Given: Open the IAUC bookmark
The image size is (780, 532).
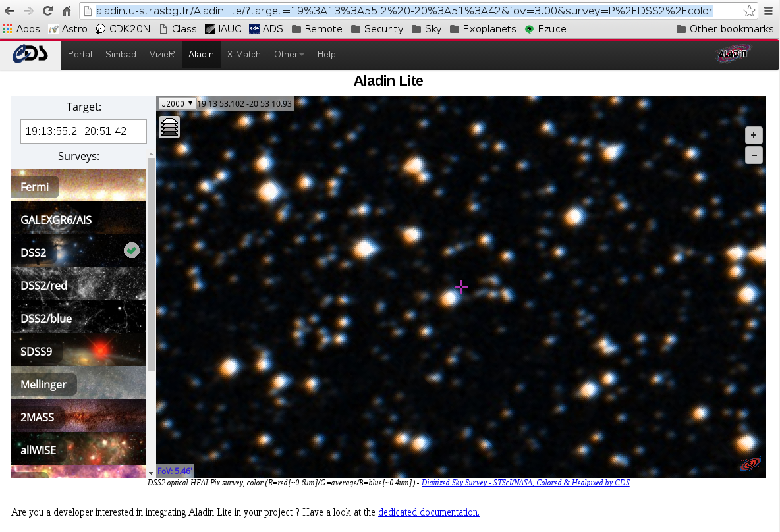Looking at the screenshot, I should 223,29.
